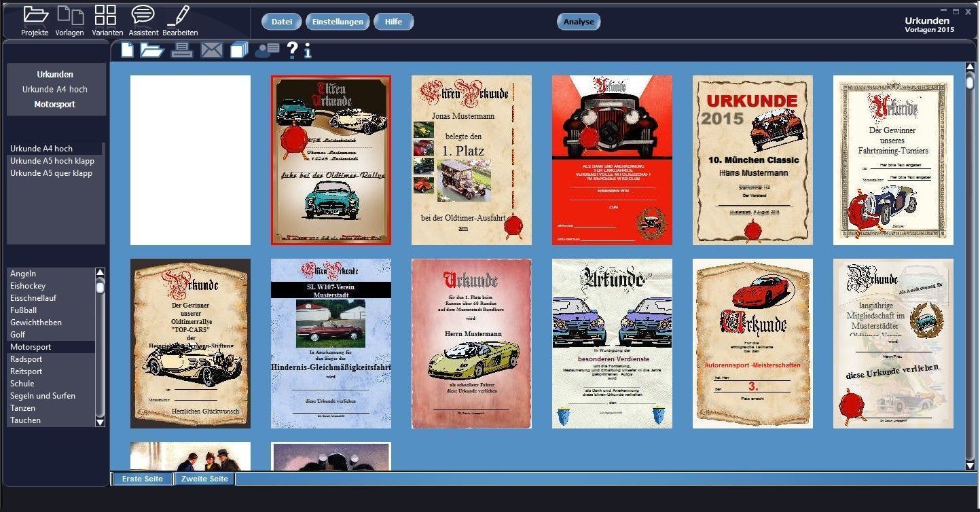Create new document with blank page icon

click(x=128, y=50)
